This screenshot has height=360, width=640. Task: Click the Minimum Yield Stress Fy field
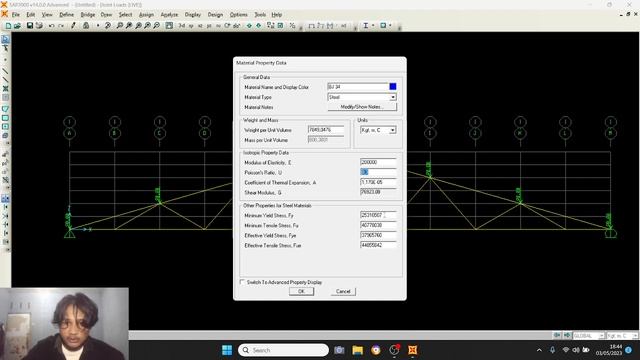(378, 215)
